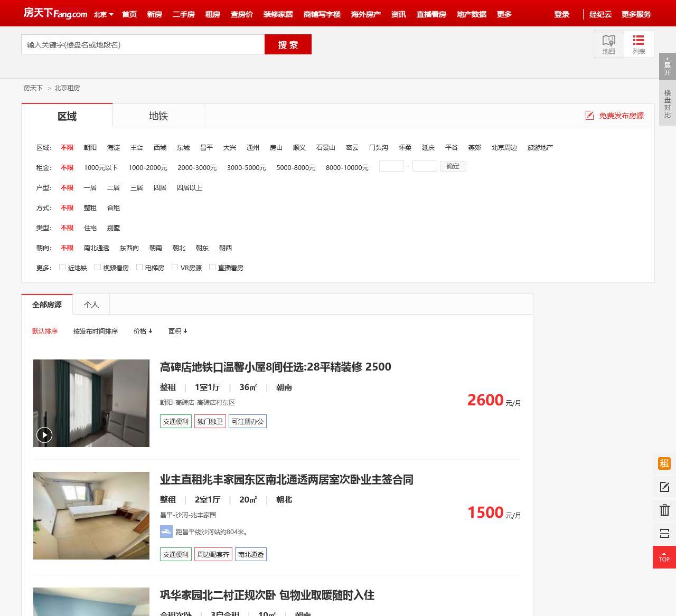Click the 确定 rent range button
This screenshot has height=616, width=676.
point(453,166)
